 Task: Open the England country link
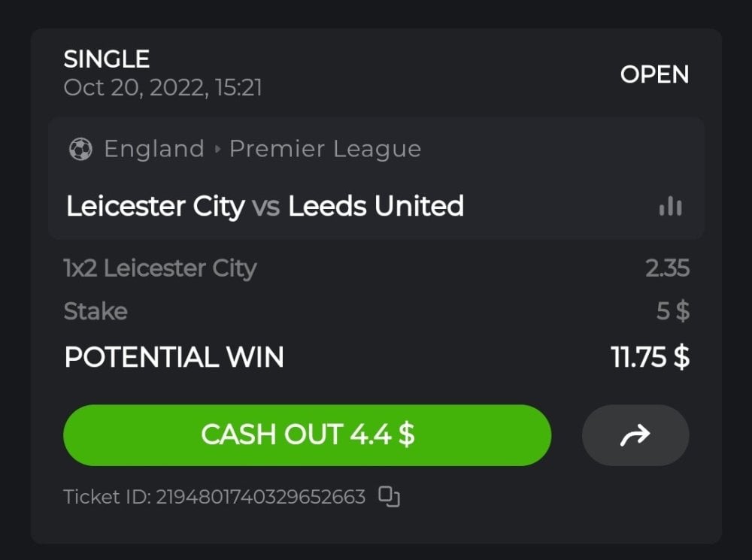click(154, 149)
